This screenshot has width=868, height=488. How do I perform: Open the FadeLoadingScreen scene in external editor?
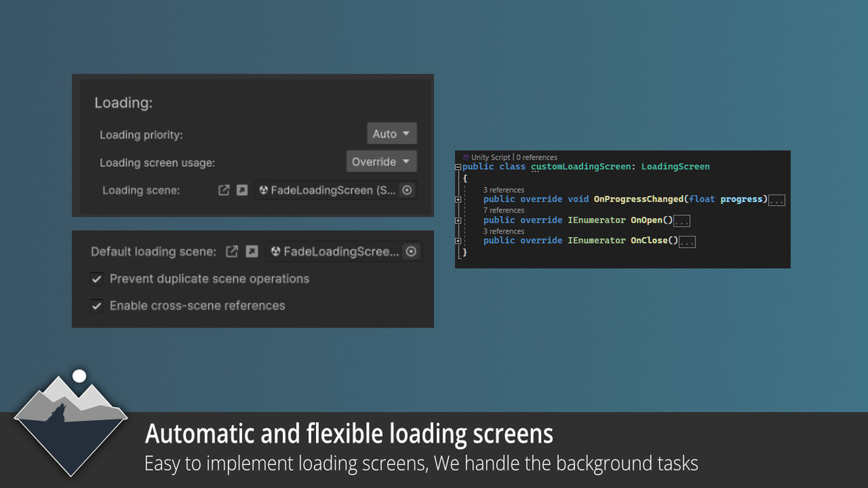coord(224,190)
